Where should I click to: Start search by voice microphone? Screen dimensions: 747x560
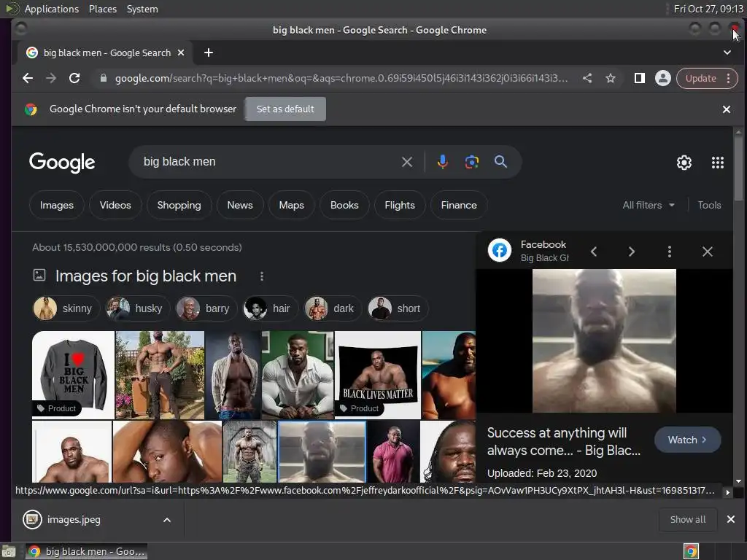click(x=442, y=162)
